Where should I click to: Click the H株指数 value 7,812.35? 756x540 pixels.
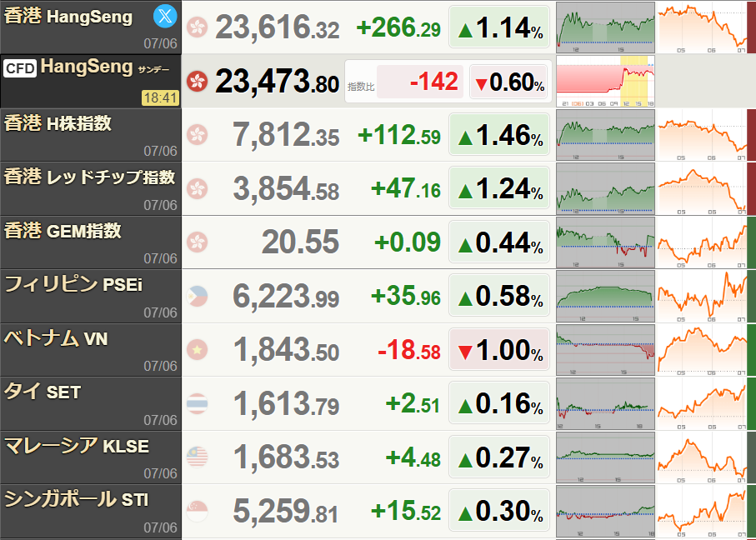coord(286,135)
